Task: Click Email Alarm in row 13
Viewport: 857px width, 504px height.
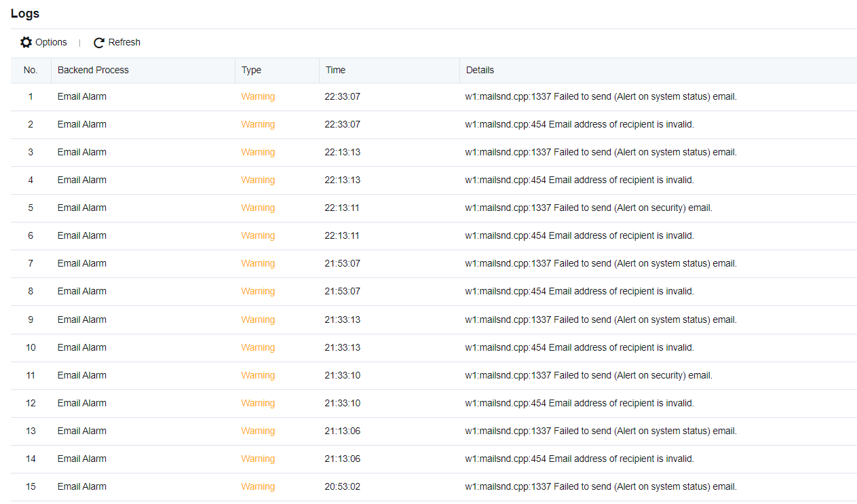Action: (82, 431)
